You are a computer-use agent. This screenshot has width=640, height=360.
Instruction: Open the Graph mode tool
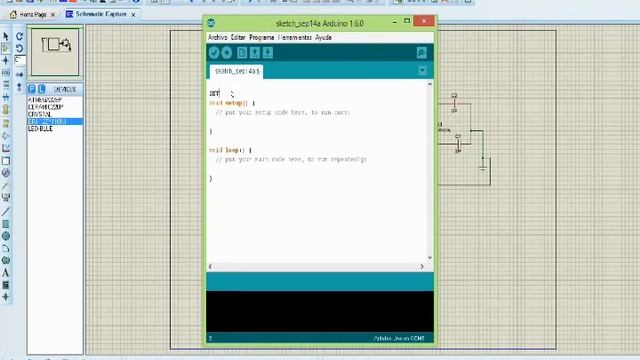point(6,148)
